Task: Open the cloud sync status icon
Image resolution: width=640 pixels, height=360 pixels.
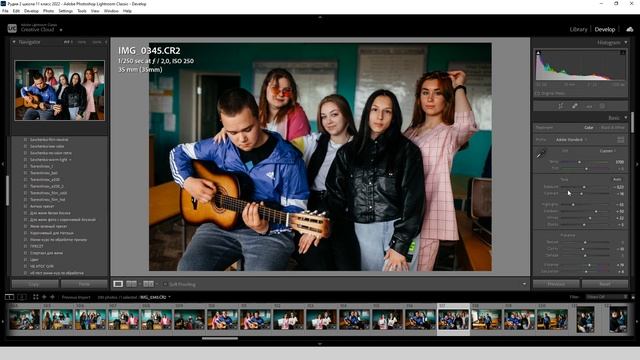Action: coord(630,29)
